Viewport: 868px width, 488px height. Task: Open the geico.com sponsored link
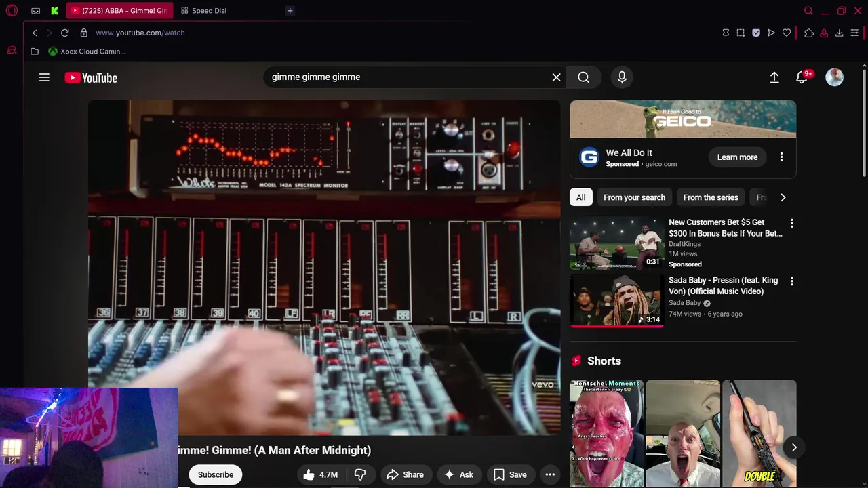tap(660, 164)
